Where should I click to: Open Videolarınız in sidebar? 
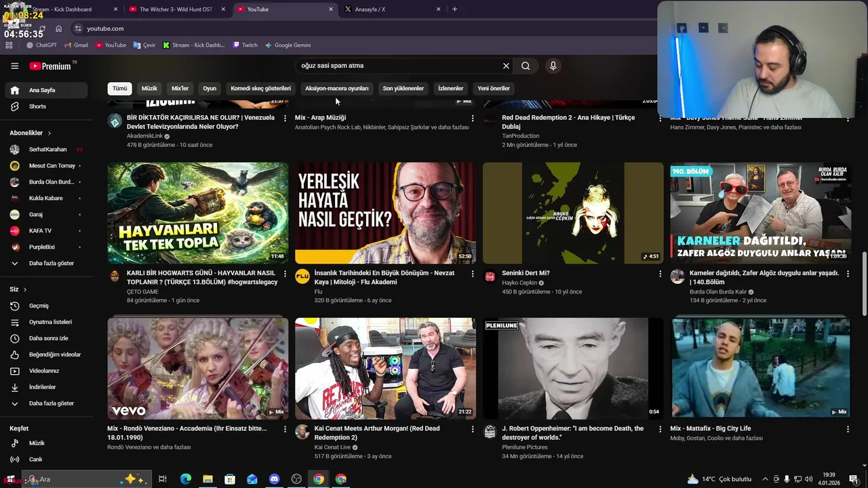point(43,371)
